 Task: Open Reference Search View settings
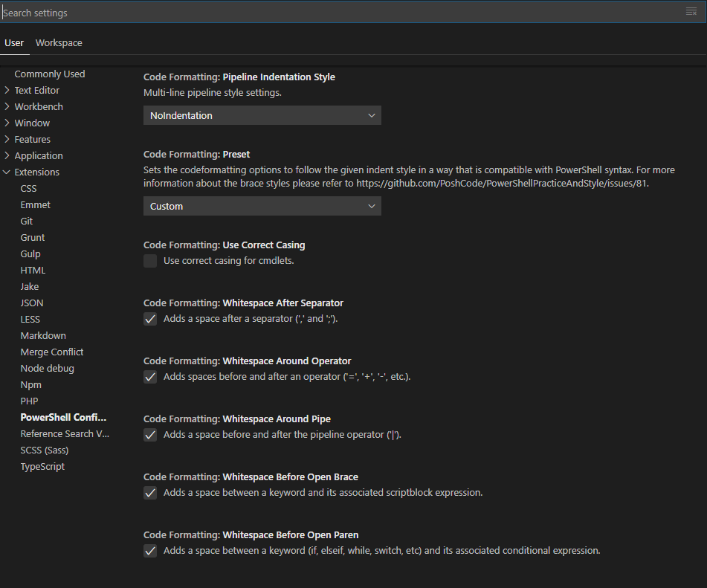(65, 434)
